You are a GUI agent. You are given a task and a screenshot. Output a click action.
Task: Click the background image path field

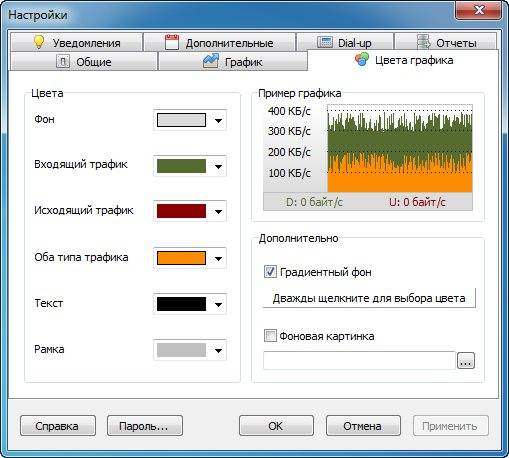pos(359,360)
